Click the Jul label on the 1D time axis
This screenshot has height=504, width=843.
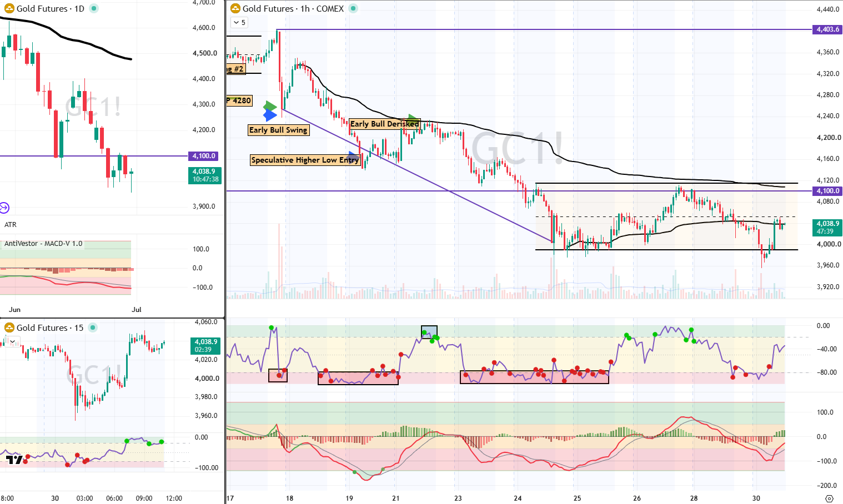click(x=136, y=310)
